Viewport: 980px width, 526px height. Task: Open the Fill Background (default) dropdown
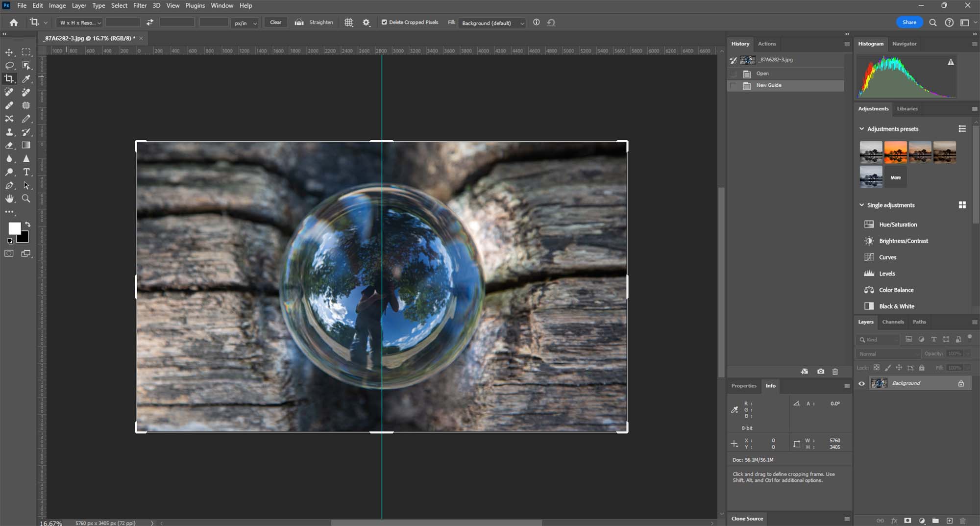click(x=492, y=23)
